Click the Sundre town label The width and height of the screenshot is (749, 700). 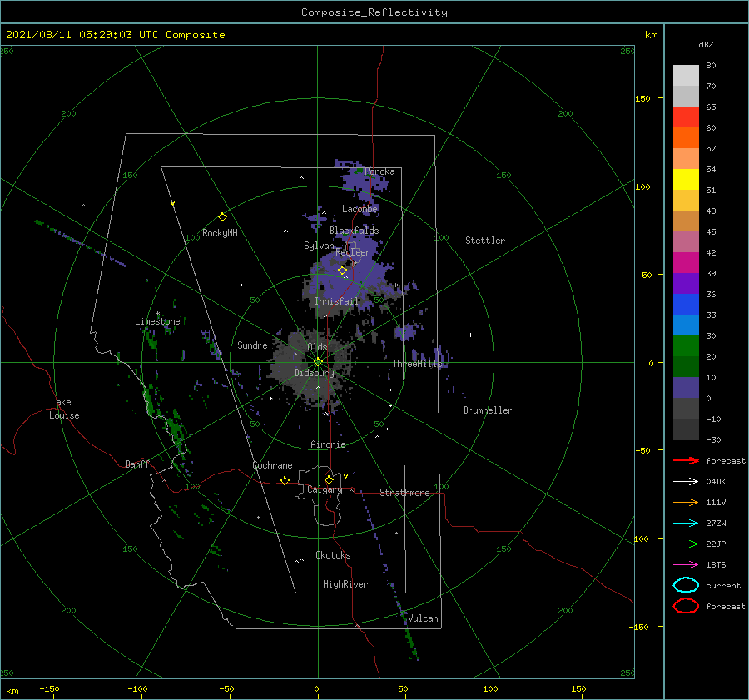(x=252, y=345)
